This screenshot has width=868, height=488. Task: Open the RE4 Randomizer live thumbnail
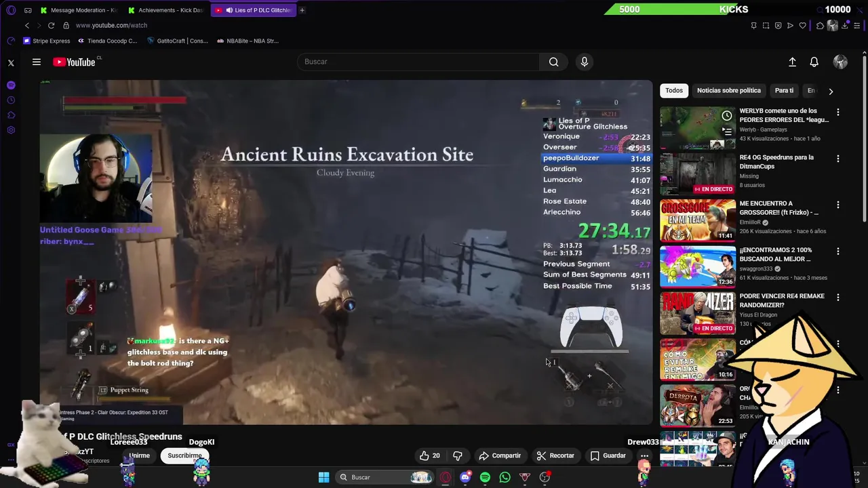tap(698, 313)
